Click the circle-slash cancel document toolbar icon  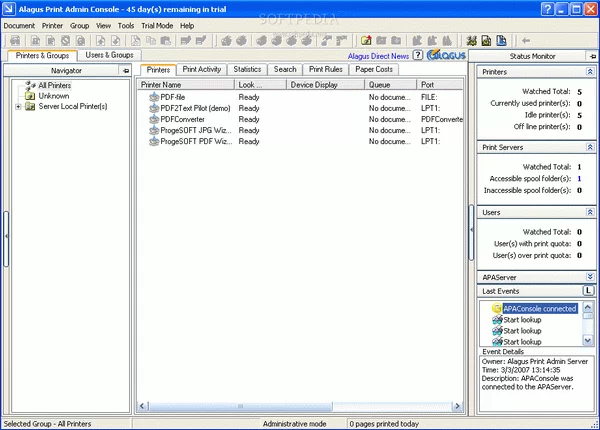66,40
